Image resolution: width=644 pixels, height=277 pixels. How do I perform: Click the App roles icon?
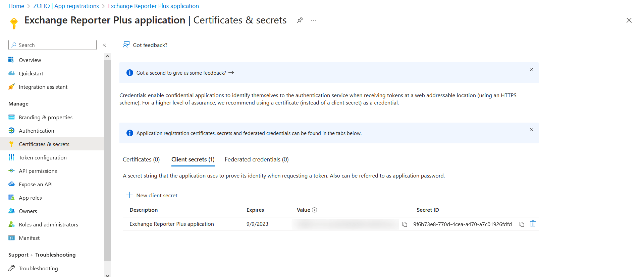11,197
